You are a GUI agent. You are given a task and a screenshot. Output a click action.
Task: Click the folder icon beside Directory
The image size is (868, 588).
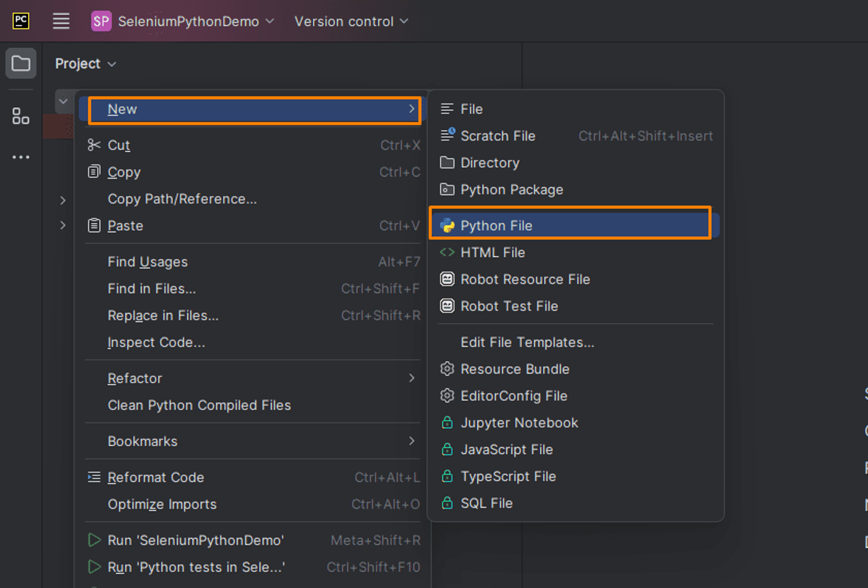pyautogui.click(x=447, y=163)
